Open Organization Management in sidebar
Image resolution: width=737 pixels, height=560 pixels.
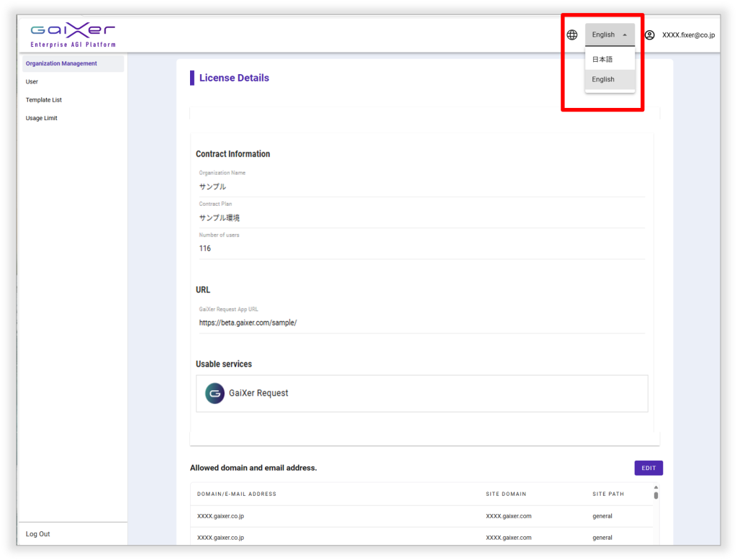(61, 63)
